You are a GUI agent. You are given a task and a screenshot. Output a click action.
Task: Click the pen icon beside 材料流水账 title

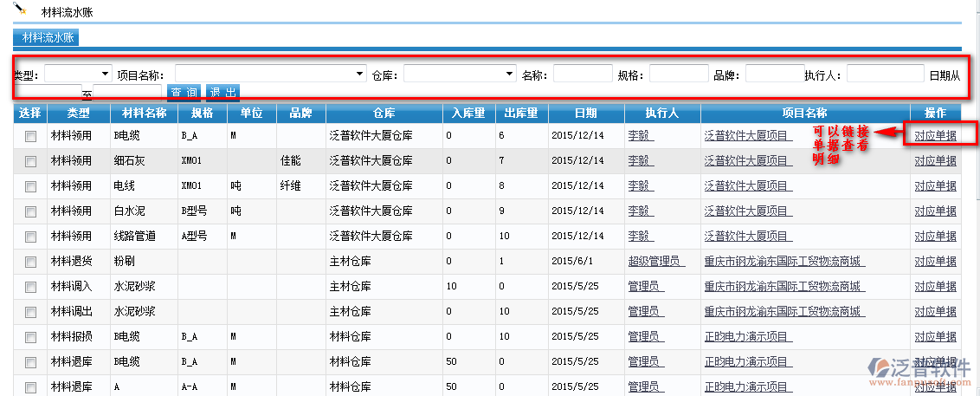[21, 10]
